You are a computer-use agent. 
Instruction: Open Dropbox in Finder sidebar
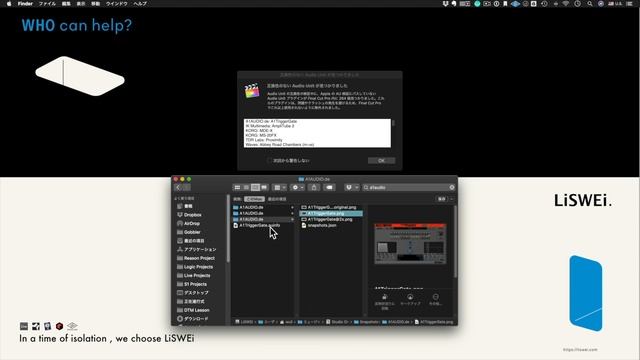pos(192,215)
